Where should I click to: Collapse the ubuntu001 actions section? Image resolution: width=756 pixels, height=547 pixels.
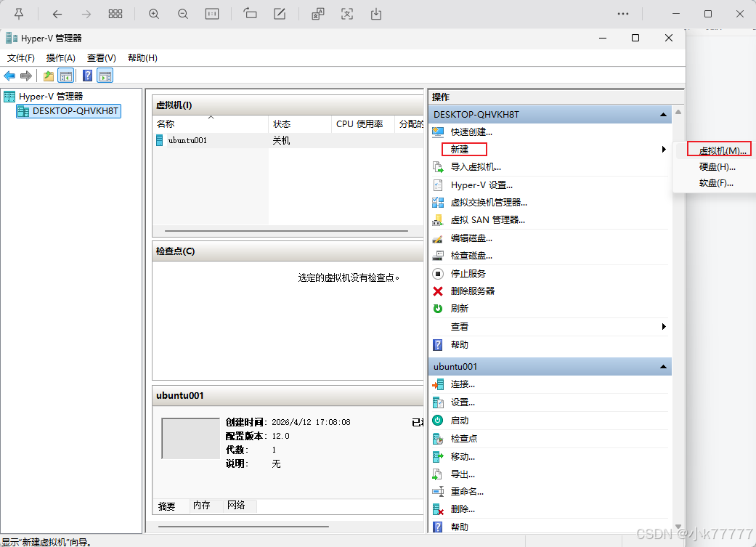point(663,367)
